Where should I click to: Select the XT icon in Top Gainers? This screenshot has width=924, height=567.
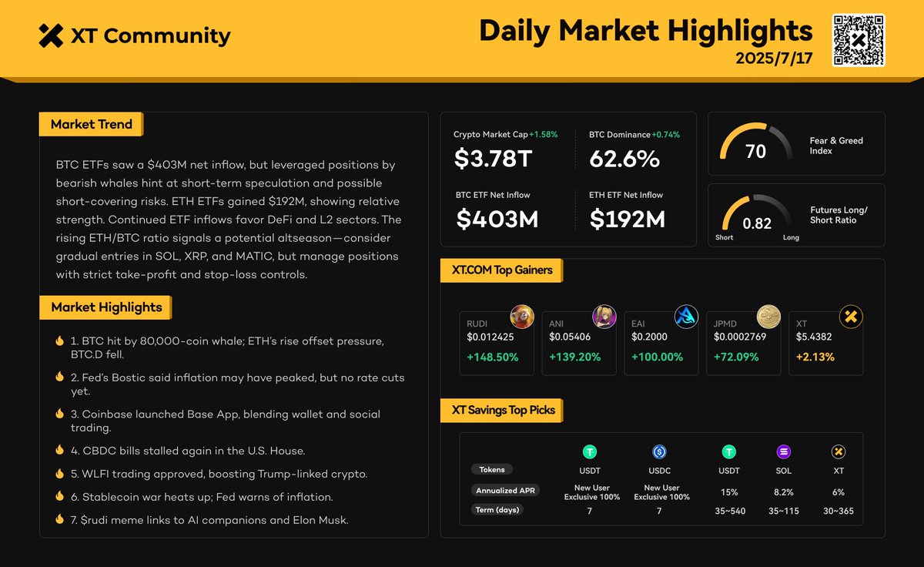click(x=851, y=317)
